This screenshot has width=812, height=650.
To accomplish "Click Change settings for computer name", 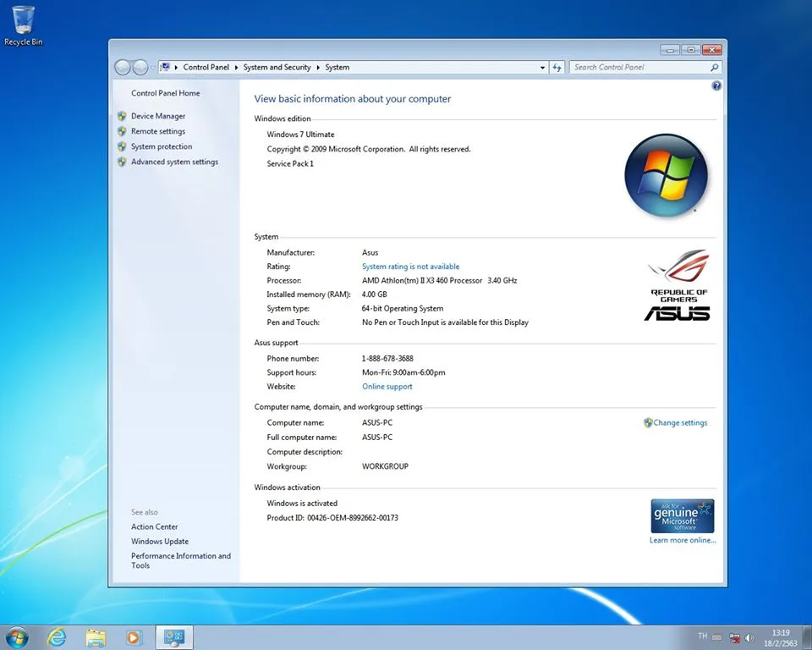I will (680, 422).
